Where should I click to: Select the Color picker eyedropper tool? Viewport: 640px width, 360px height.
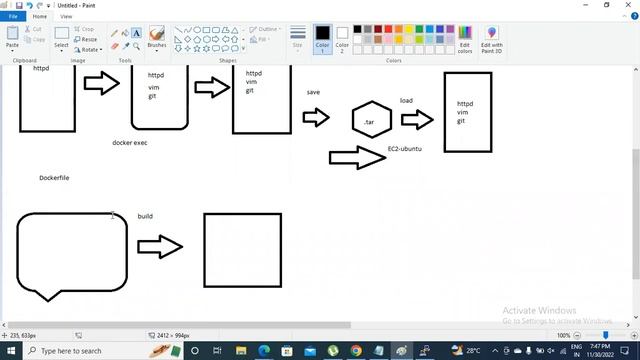(126, 47)
